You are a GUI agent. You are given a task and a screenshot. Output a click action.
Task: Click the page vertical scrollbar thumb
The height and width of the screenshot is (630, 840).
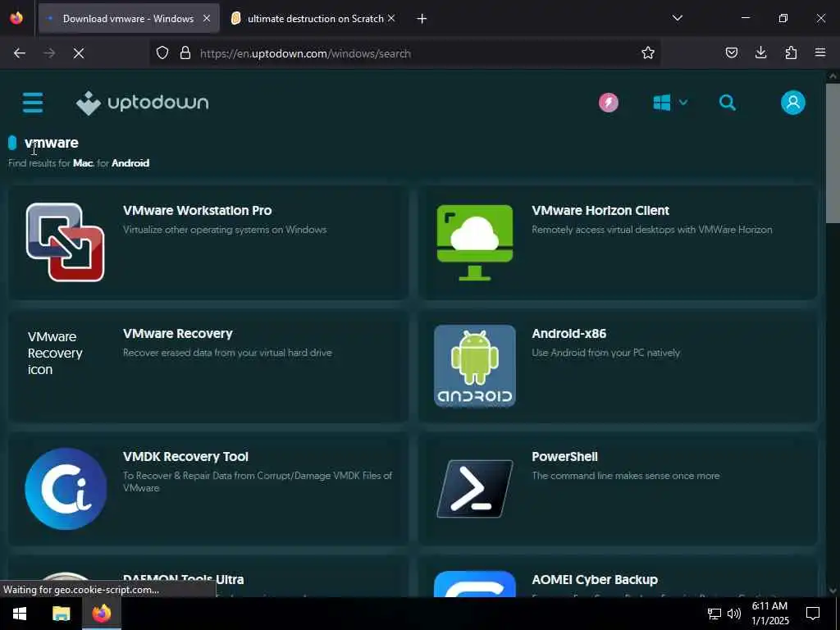tap(833, 153)
